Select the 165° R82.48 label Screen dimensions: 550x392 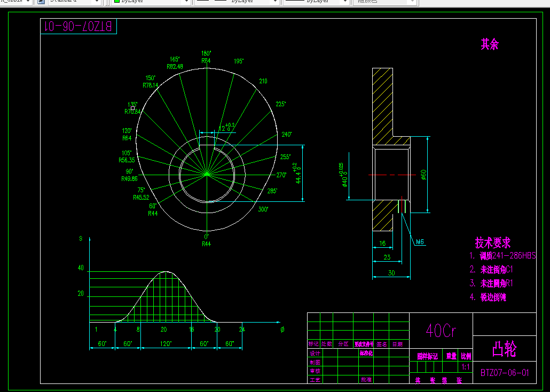pyautogui.click(x=175, y=63)
